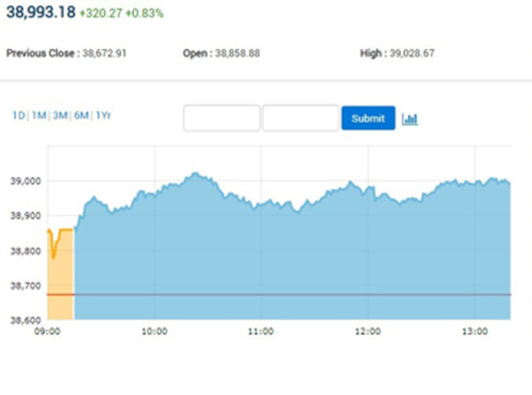Click the first date input box
This screenshot has height=395, width=532.
pyautogui.click(x=221, y=118)
